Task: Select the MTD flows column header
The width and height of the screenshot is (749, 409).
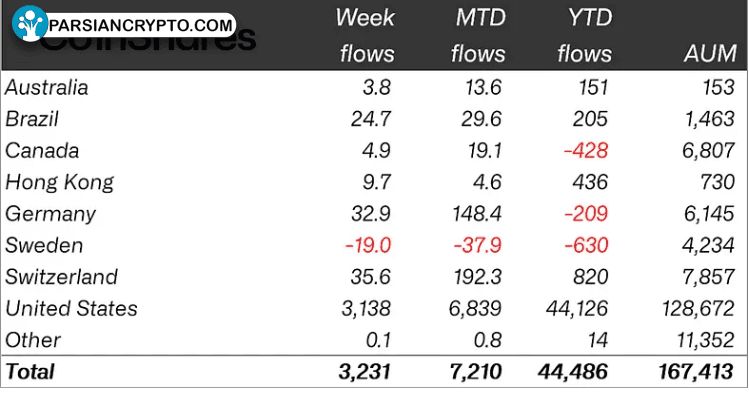Action: click(x=478, y=36)
